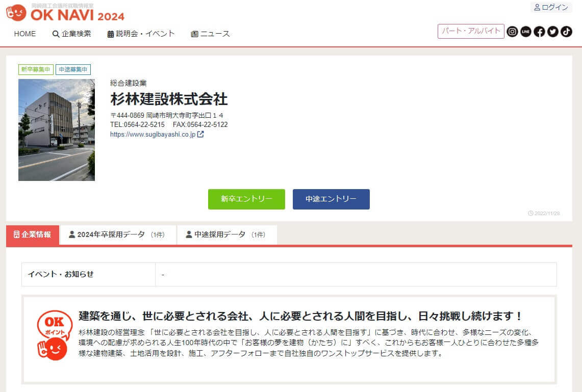The height and width of the screenshot is (392, 582).
Task: Click the TEL:0564-22-5215 phone number
Action: coord(137,124)
